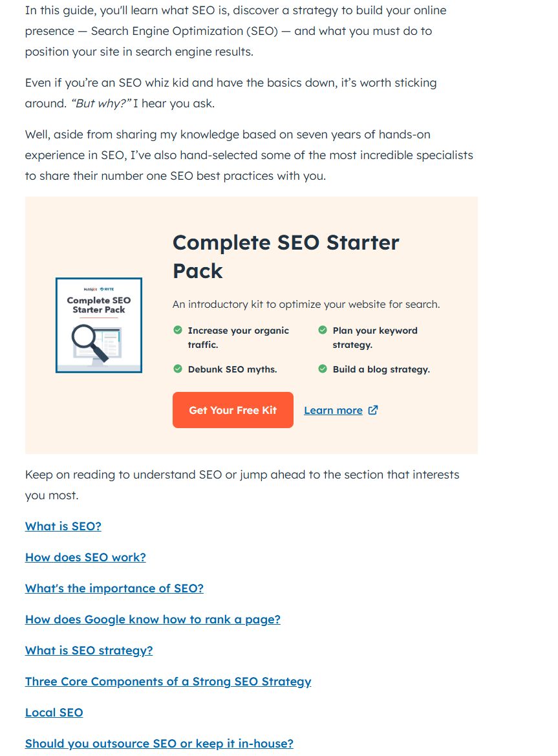Go to the Local SEO link

(54, 713)
